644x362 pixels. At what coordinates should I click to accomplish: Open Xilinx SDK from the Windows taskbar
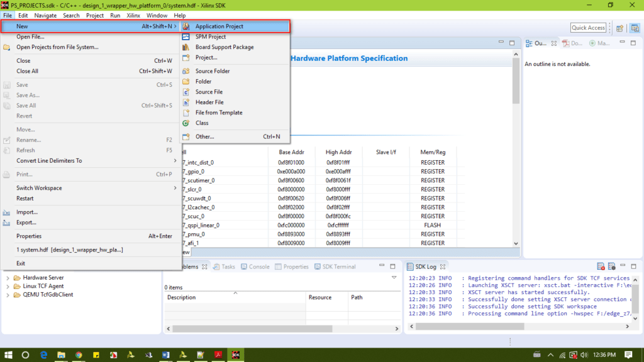[x=236, y=355]
